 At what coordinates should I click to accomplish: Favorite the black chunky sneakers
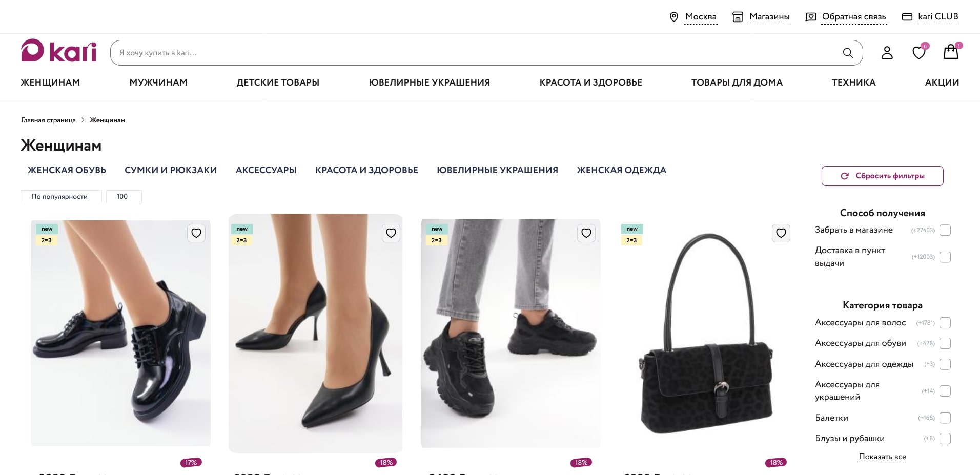586,233
